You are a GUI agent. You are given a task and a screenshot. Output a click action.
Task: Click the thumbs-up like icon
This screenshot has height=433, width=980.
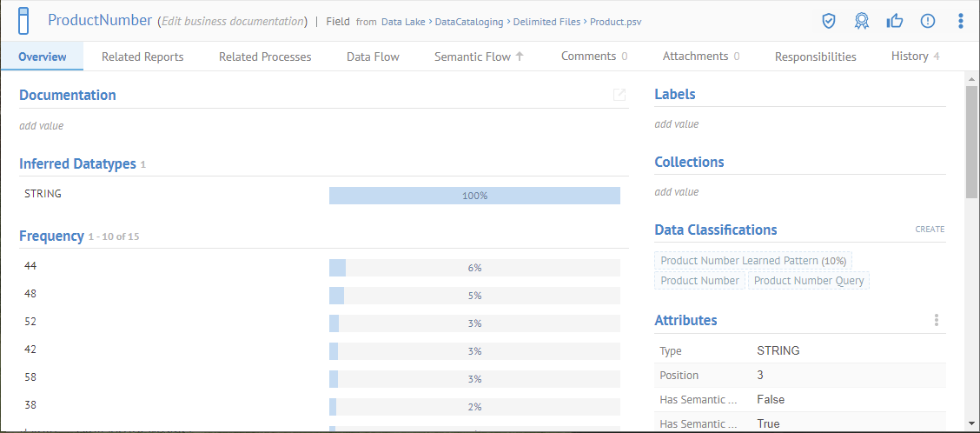894,21
